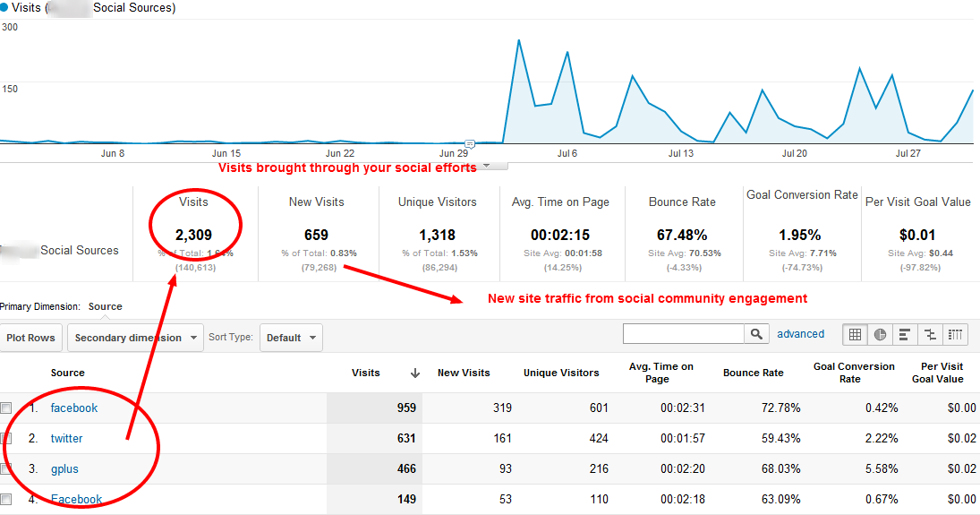Click the Visits column sort arrow

point(415,373)
